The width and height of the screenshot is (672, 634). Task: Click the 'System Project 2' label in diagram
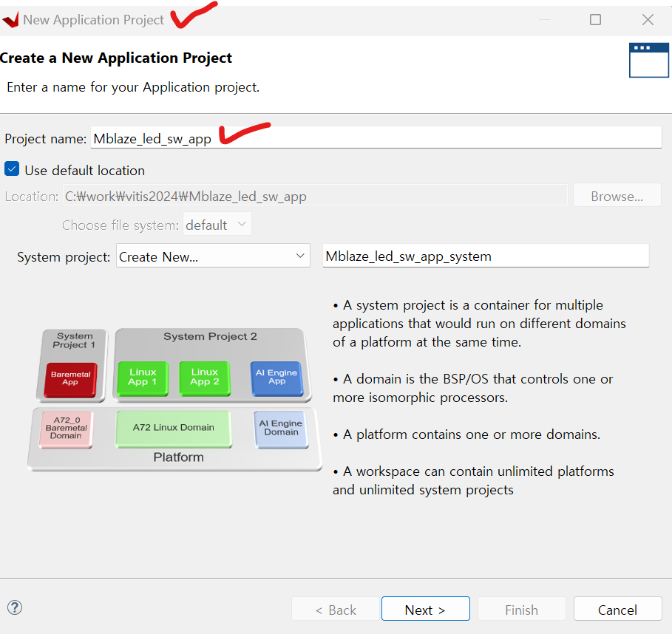210,337
